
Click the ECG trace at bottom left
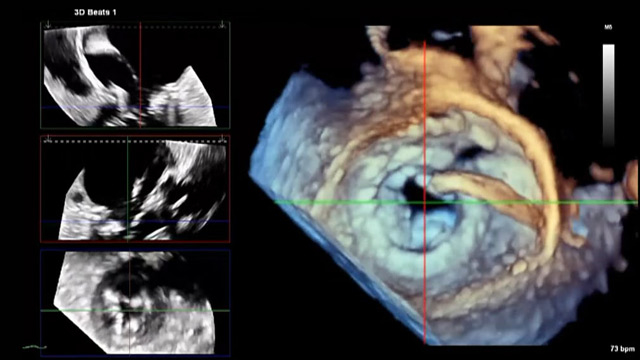(35, 347)
